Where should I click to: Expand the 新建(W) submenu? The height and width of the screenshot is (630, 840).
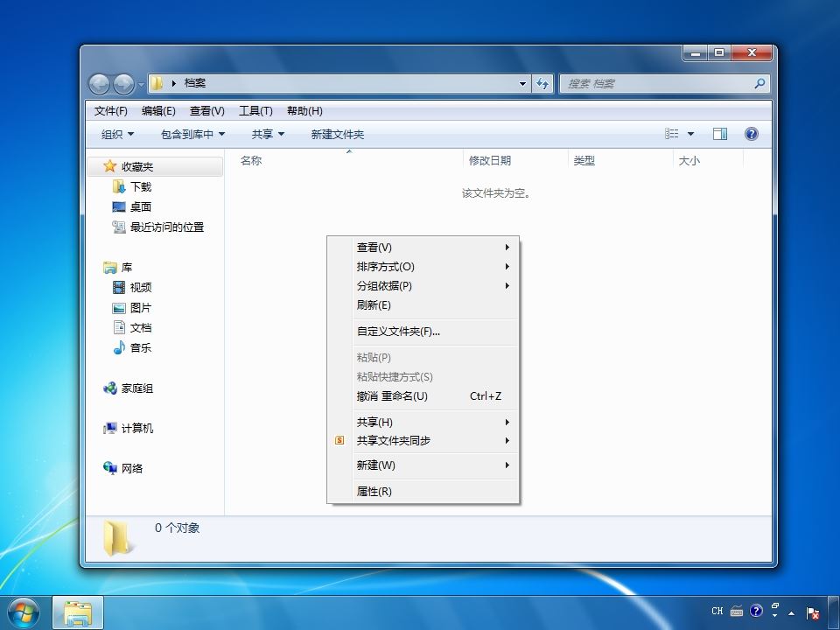pos(507,465)
